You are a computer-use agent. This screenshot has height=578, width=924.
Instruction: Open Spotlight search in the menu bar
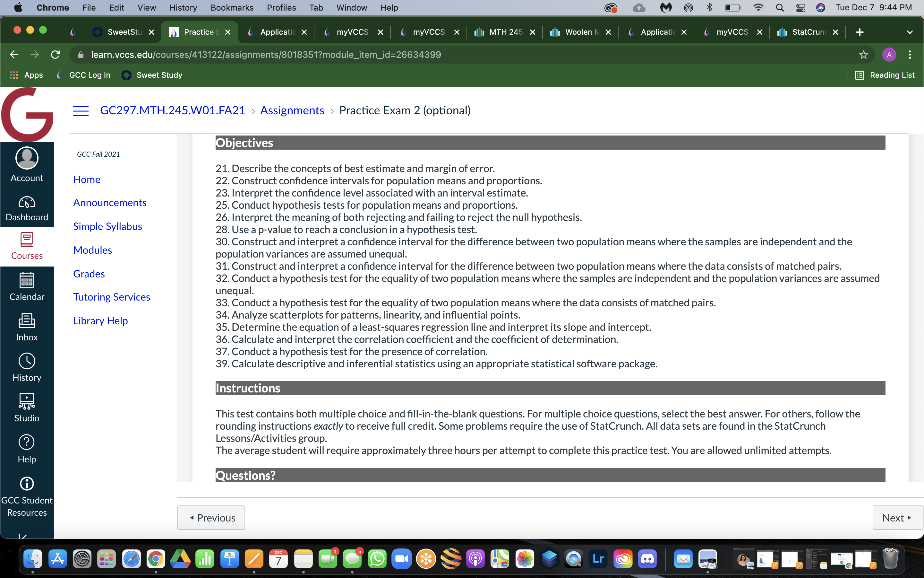pyautogui.click(x=780, y=8)
